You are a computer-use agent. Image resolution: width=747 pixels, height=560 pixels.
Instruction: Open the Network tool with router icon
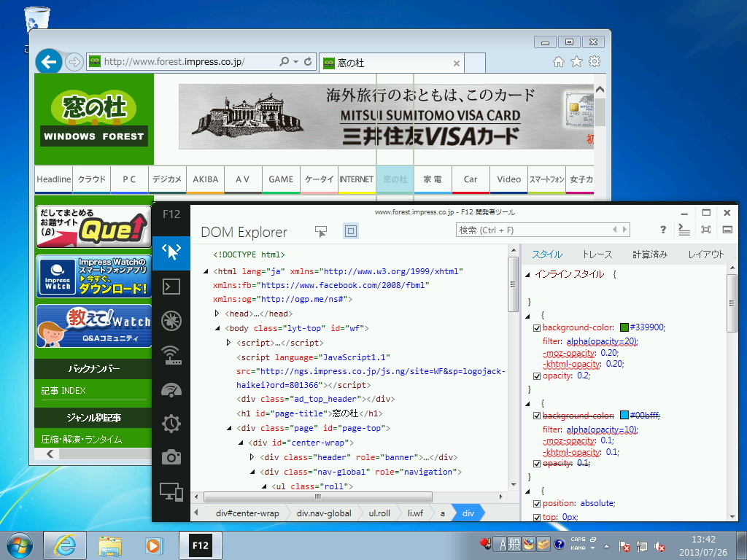point(171,355)
